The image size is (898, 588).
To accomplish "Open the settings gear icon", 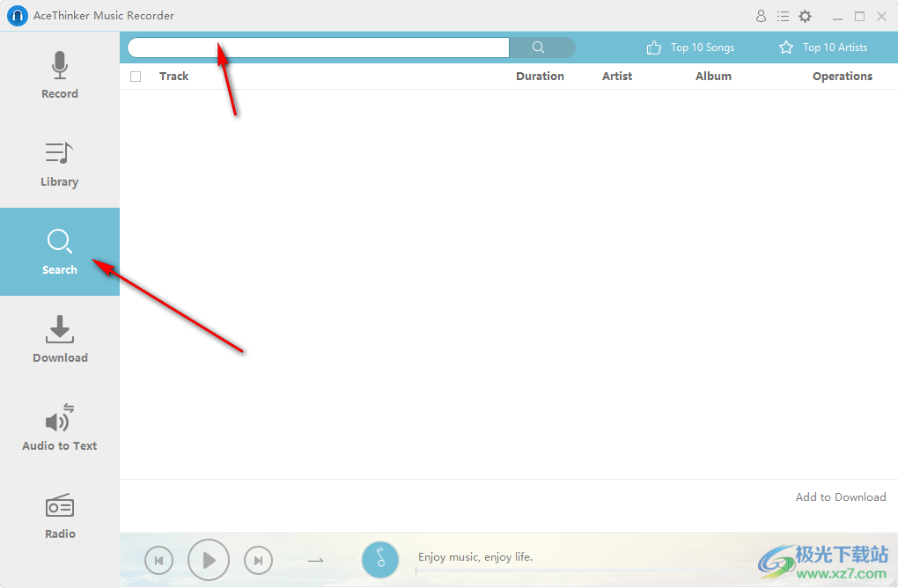I will pos(805,15).
